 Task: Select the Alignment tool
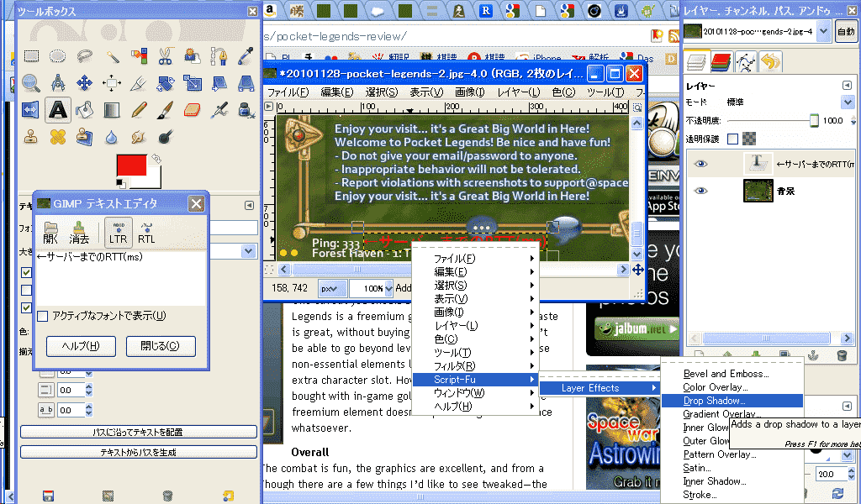coord(112,83)
